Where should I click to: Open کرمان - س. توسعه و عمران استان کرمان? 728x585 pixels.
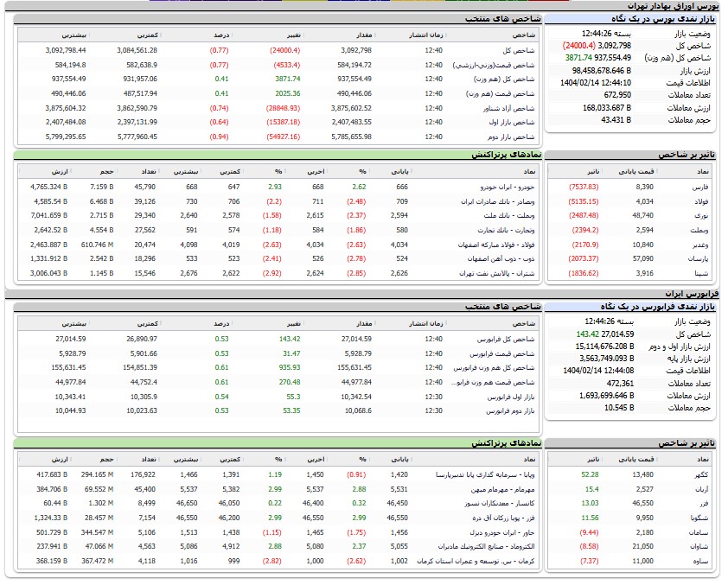476,561
